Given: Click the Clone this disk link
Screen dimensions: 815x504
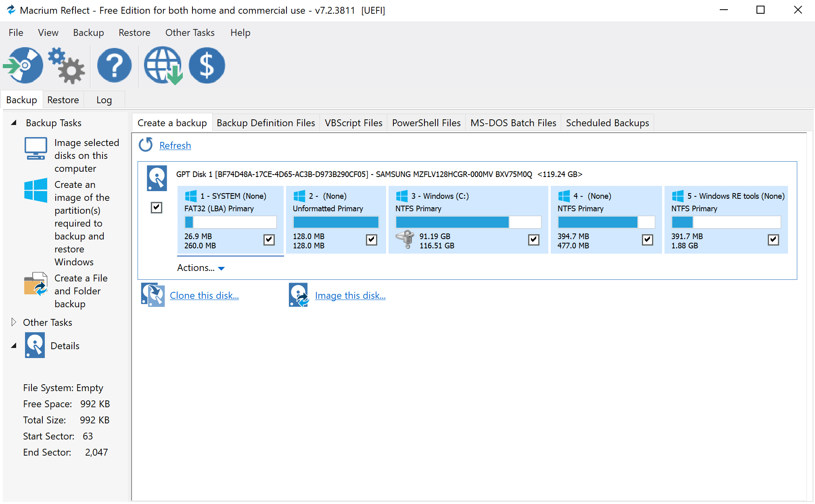Looking at the screenshot, I should click(204, 295).
